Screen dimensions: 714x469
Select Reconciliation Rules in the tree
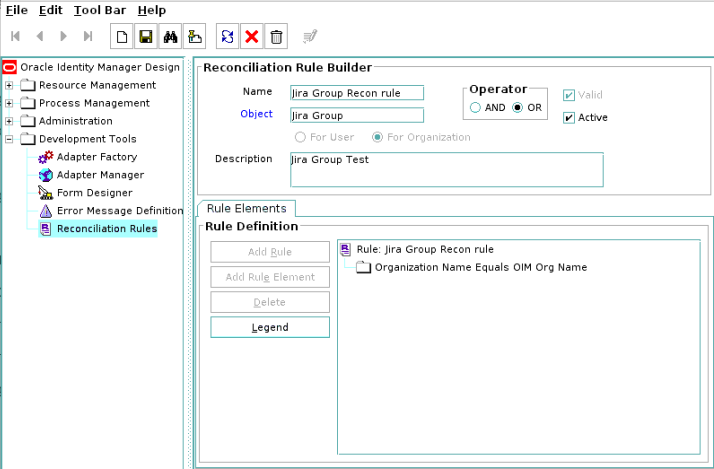pos(107,229)
